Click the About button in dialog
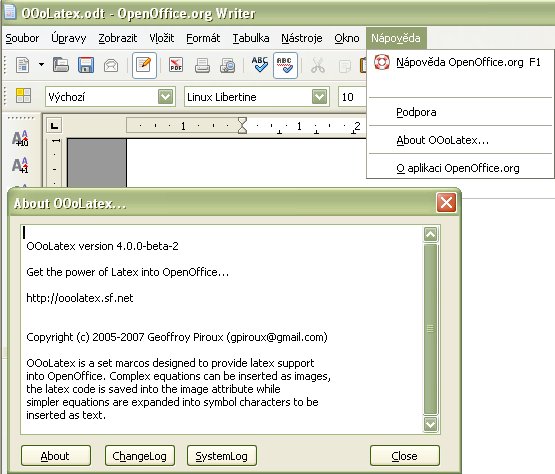 pyautogui.click(x=56, y=456)
